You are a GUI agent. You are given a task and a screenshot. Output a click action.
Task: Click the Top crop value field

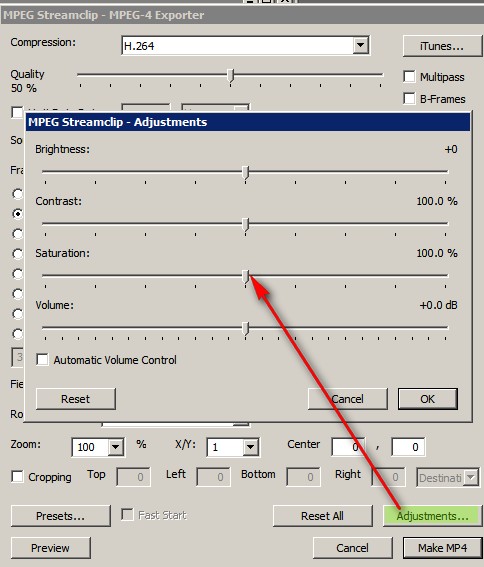coord(133,477)
